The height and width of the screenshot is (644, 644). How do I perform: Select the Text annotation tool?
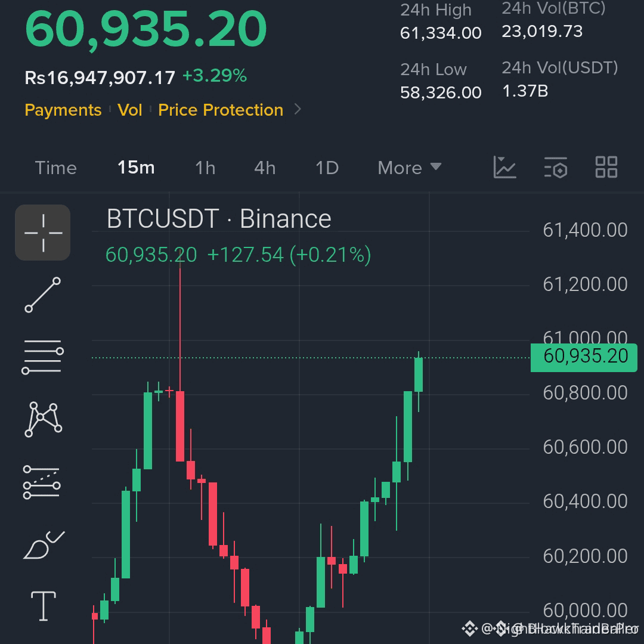(44, 606)
